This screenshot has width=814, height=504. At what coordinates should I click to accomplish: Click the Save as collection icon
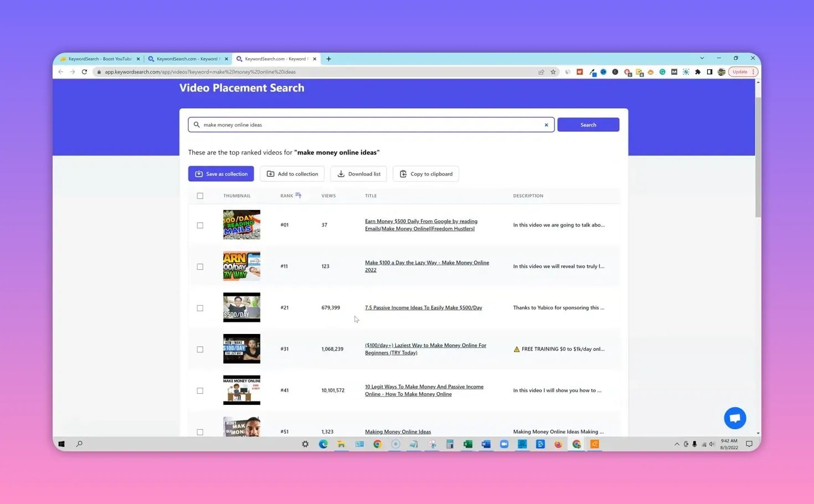pos(199,173)
